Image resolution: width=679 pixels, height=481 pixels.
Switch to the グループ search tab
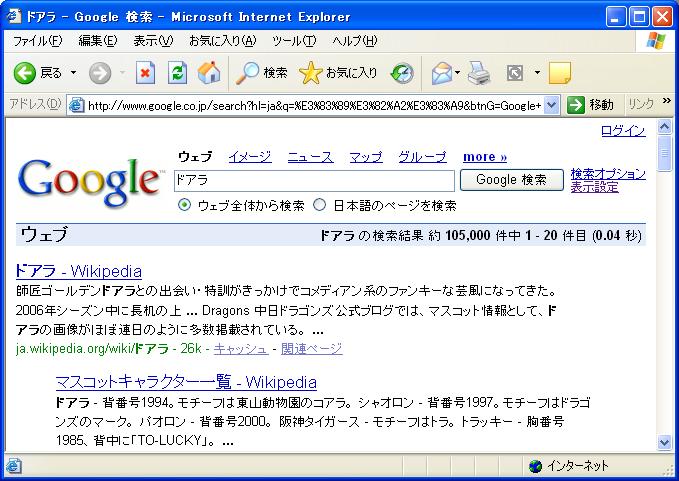[422, 157]
